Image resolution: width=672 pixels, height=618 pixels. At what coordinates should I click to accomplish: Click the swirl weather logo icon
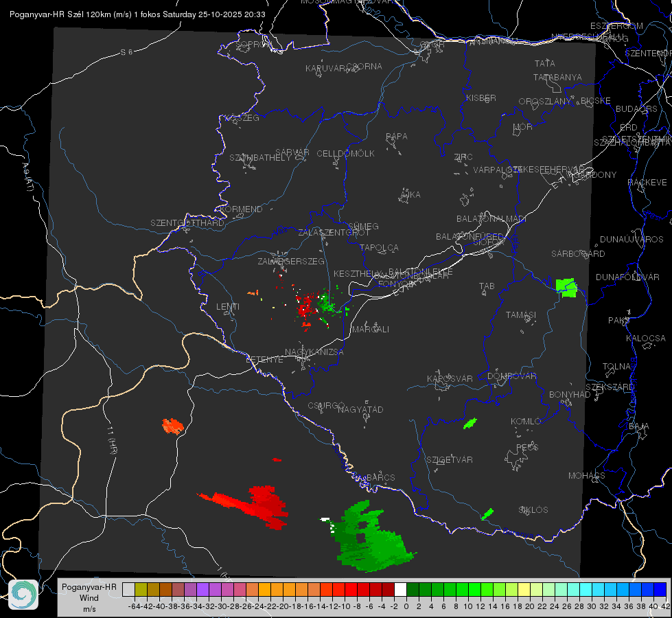23,595
